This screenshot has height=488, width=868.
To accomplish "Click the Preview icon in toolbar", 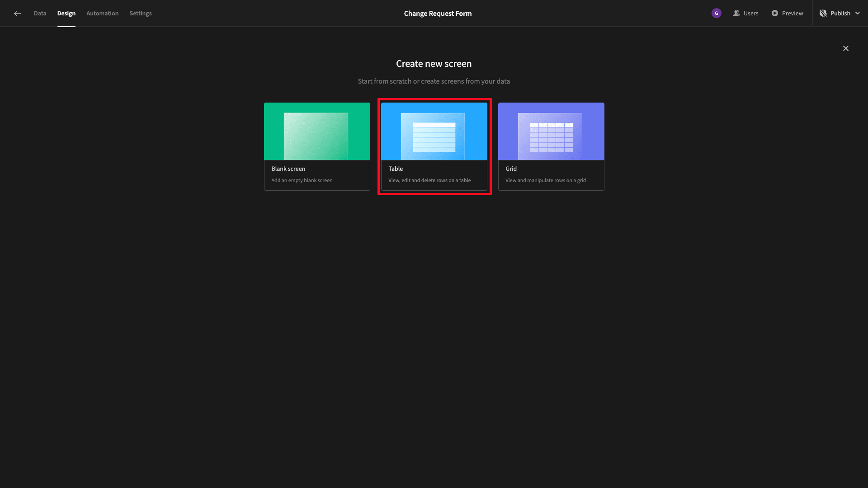I will pyautogui.click(x=774, y=13).
